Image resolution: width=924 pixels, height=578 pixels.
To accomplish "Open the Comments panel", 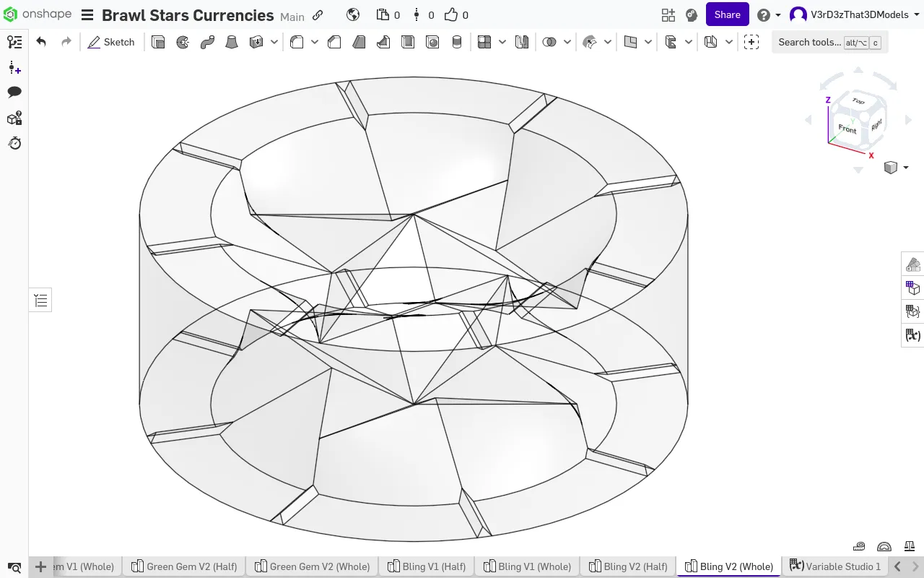I will coord(14,92).
